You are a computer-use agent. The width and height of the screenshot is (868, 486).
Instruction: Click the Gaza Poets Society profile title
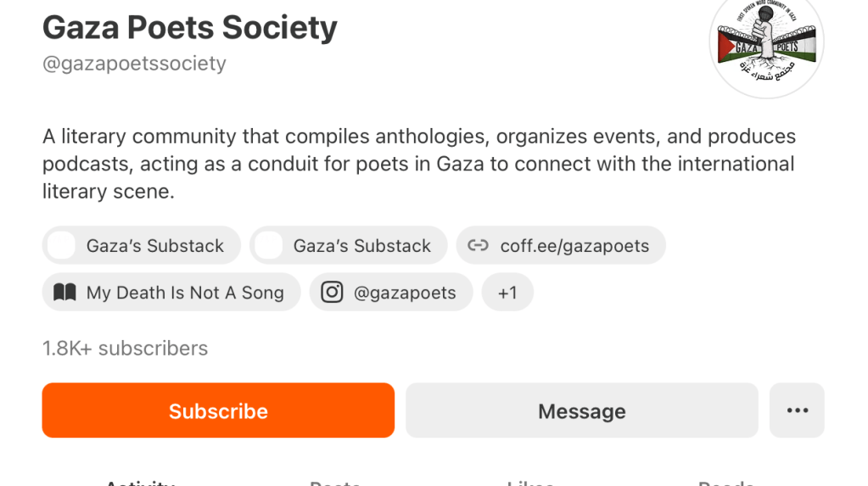click(190, 28)
